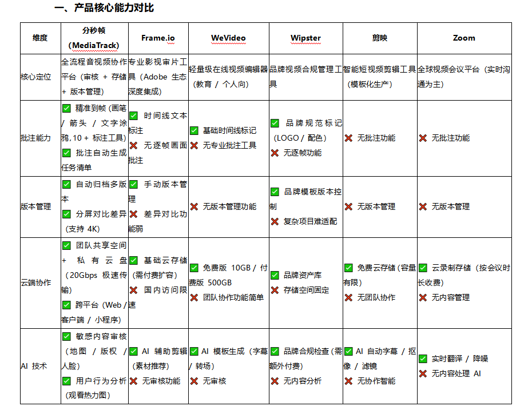Image resolution: width=532 pixels, height=410 pixels.
Task: Select the text 付费版 500GB
Action: (x=229, y=275)
